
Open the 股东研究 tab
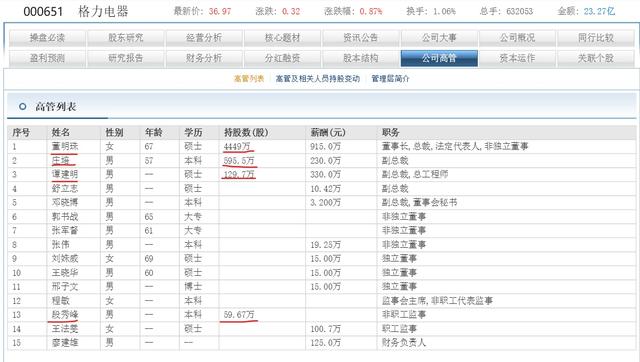[x=126, y=38]
